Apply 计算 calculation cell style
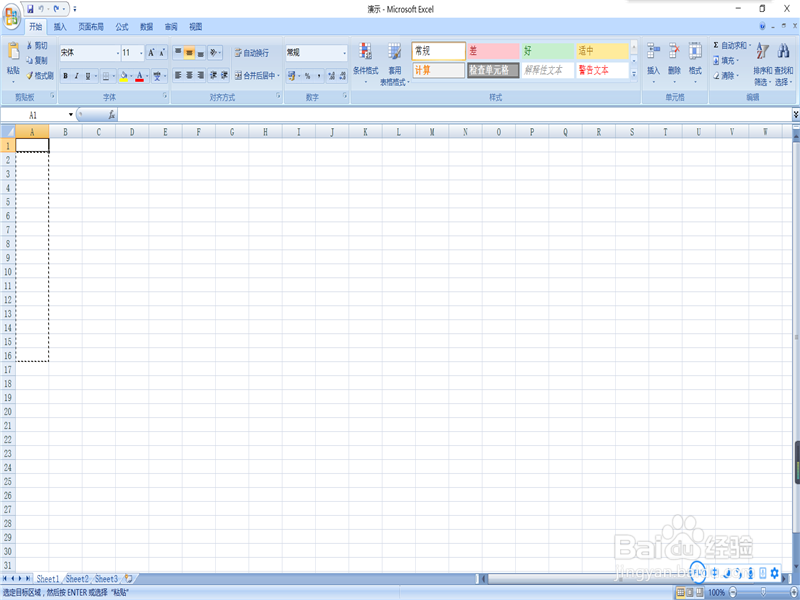 [x=438, y=70]
